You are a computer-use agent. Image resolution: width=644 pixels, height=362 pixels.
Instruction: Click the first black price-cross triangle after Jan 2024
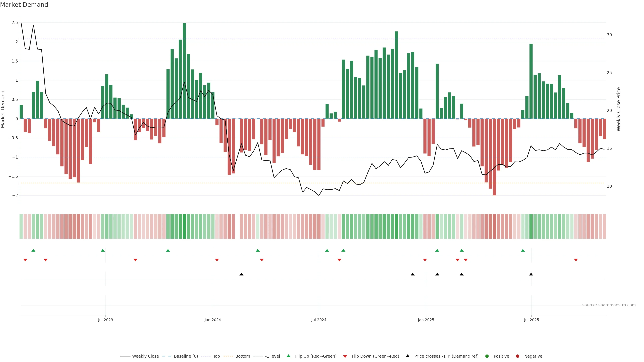click(241, 274)
